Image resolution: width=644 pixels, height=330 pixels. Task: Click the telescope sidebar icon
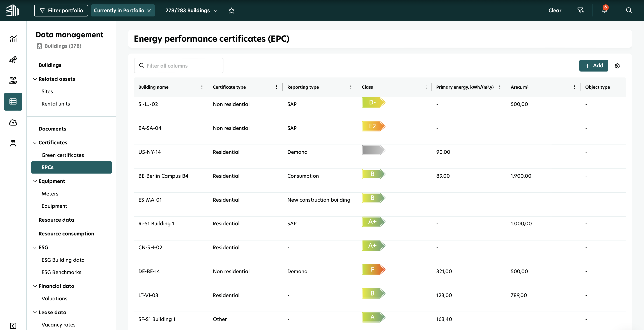(13, 60)
